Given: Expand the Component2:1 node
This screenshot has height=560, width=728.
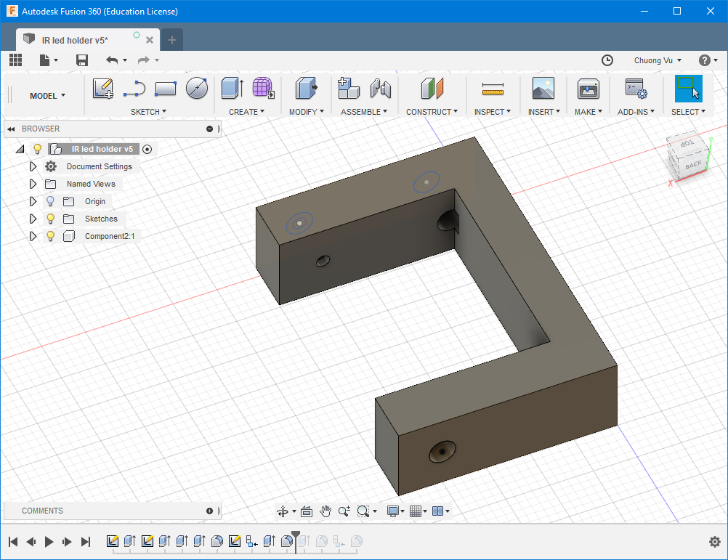Looking at the screenshot, I should tap(33, 236).
